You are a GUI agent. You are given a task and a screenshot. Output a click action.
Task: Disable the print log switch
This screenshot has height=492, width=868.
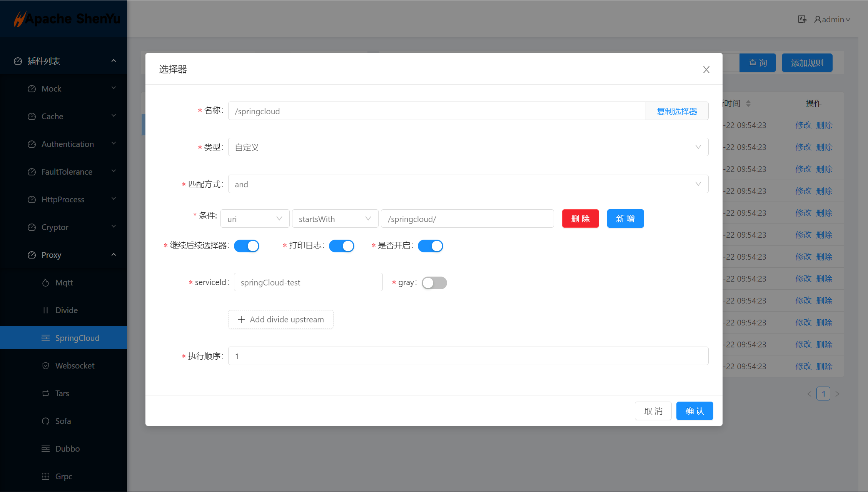click(x=342, y=246)
